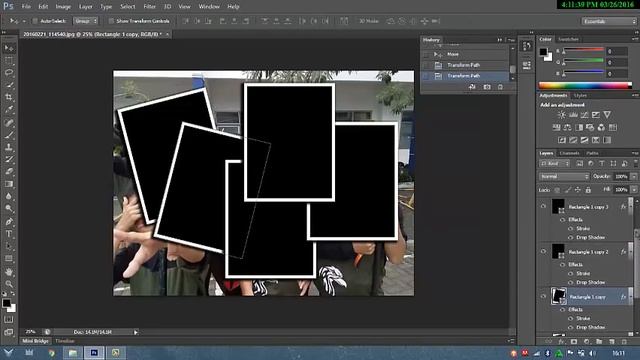Open the Essentials workspace dropdown
Image resolution: width=640 pixels, height=360 pixels.
[609, 21]
